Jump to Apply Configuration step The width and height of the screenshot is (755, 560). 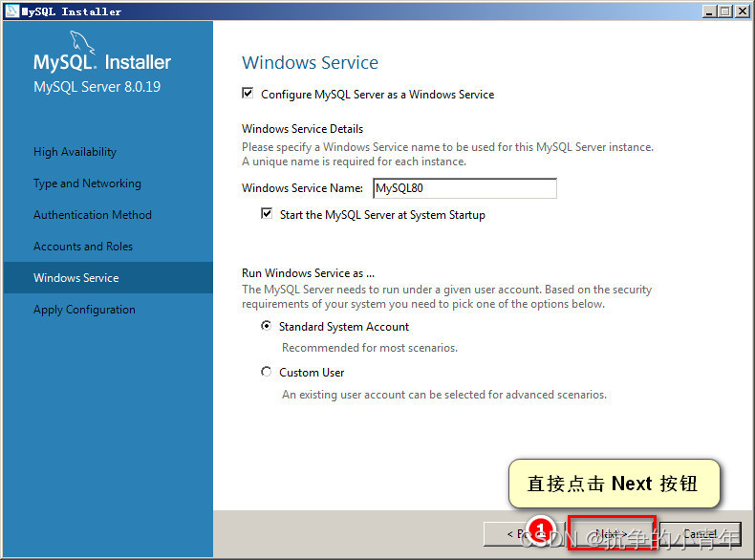84,310
